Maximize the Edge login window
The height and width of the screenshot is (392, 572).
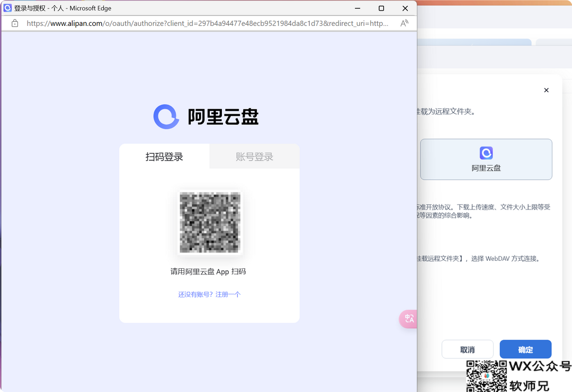[x=381, y=8]
